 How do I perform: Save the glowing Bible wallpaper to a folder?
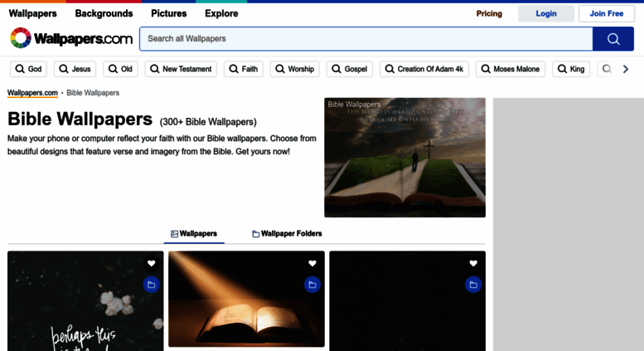pyautogui.click(x=312, y=285)
